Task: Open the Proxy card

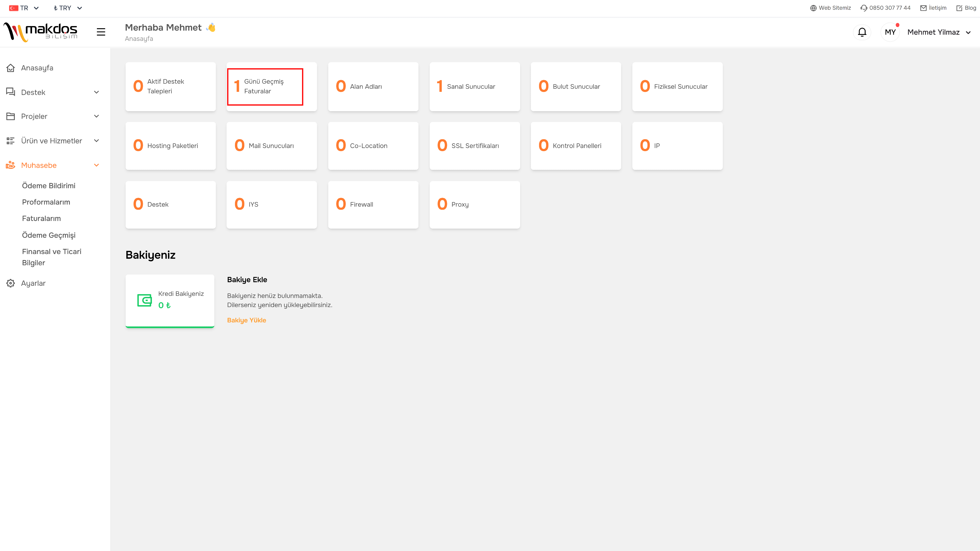Action: tap(474, 204)
